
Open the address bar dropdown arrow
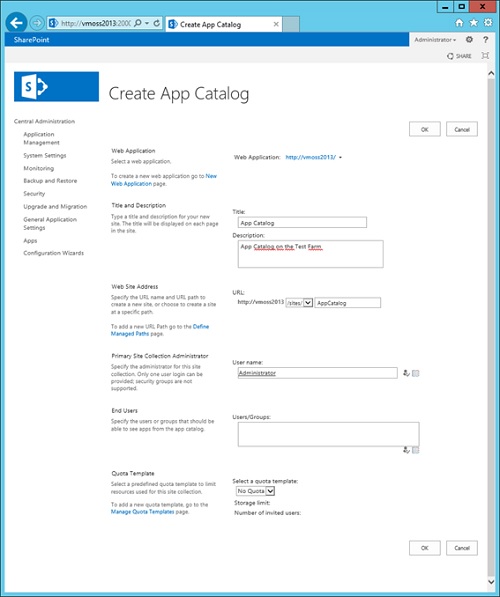(147, 23)
